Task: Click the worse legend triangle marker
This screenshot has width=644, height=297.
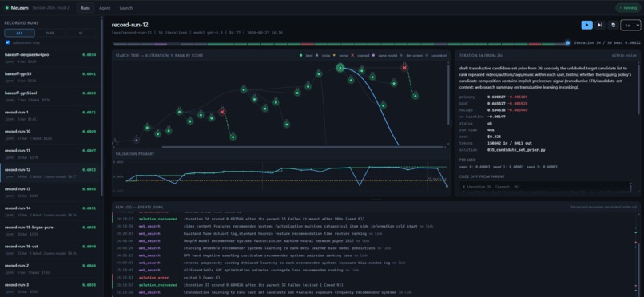Action: pyautogui.click(x=334, y=55)
